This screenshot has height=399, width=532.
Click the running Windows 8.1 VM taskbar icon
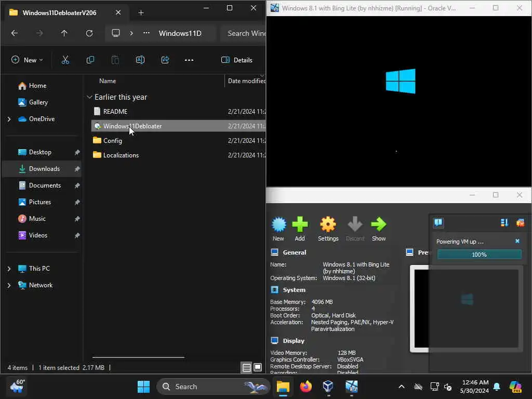(352, 387)
